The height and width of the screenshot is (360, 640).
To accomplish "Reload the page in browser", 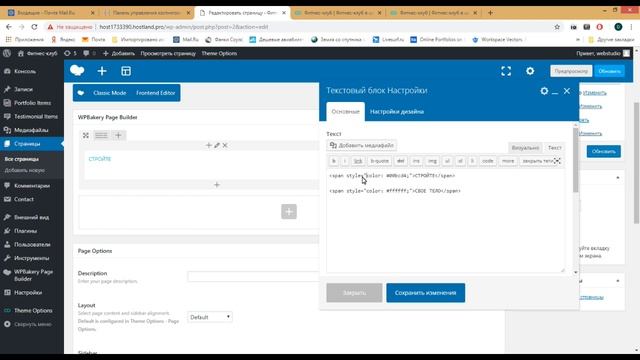I will (34, 27).
